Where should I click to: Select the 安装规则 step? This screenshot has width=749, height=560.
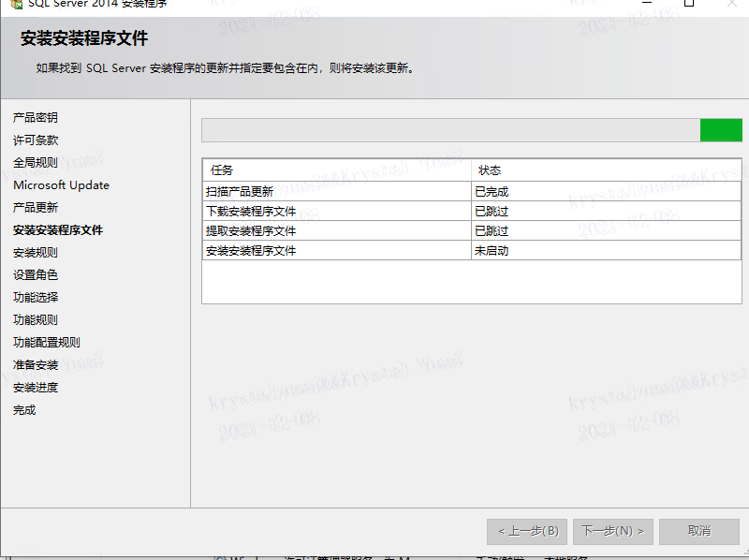click(36, 252)
